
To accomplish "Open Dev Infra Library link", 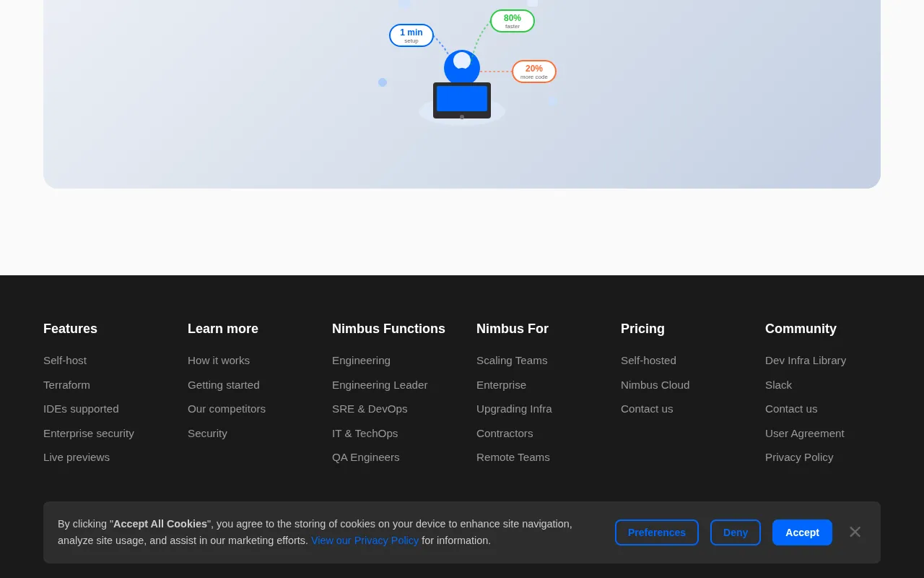I will pyautogui.click(x=806, y=361).
